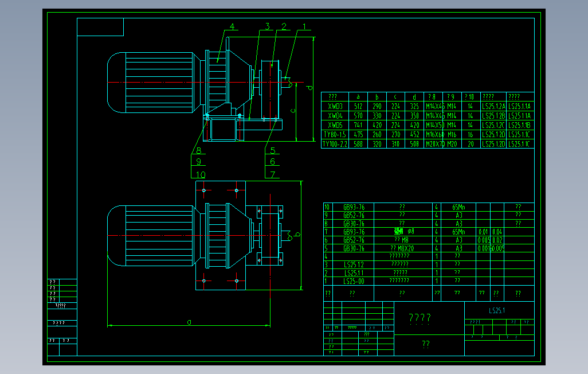Pick the 350 value in column d
588x374 pixels.
point(414,116)
